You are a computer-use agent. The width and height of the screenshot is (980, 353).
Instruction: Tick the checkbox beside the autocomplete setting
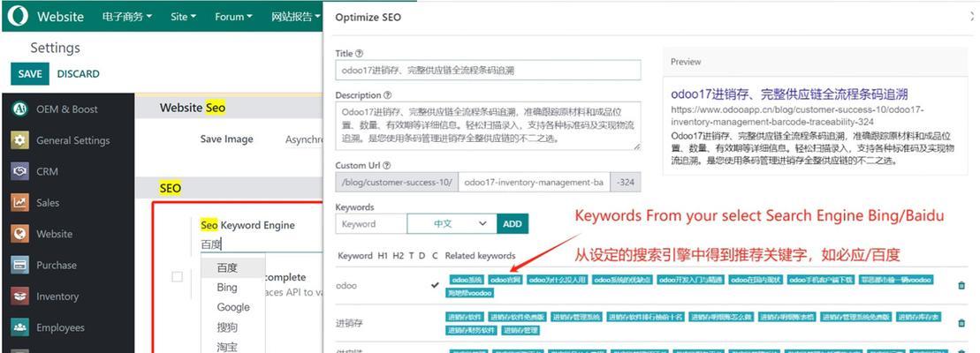[177, 276]
